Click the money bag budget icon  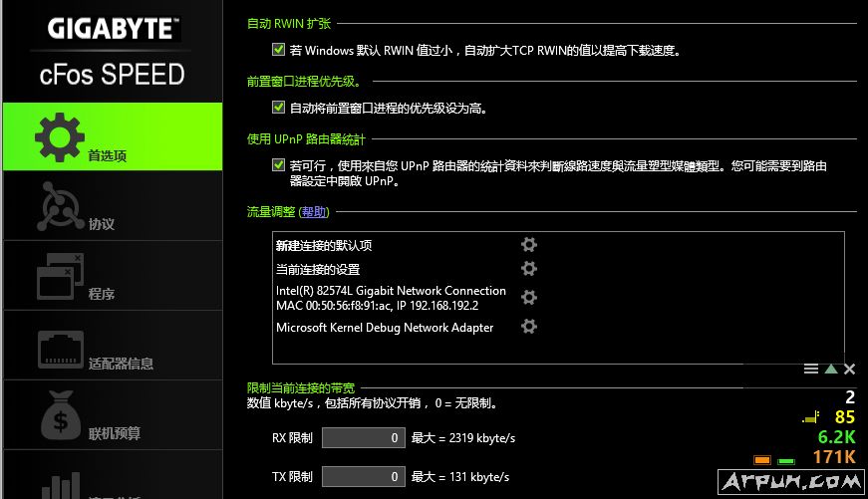(61, 415)
